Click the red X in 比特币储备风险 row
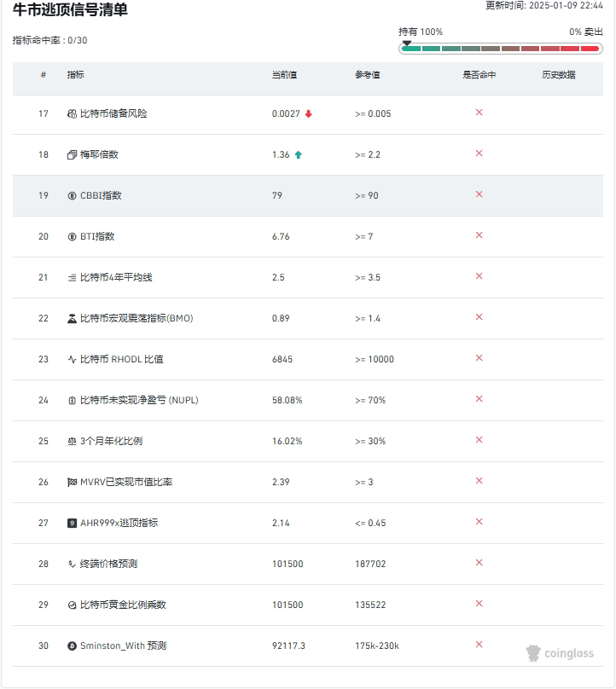616x689 pixels. (479, 113)
